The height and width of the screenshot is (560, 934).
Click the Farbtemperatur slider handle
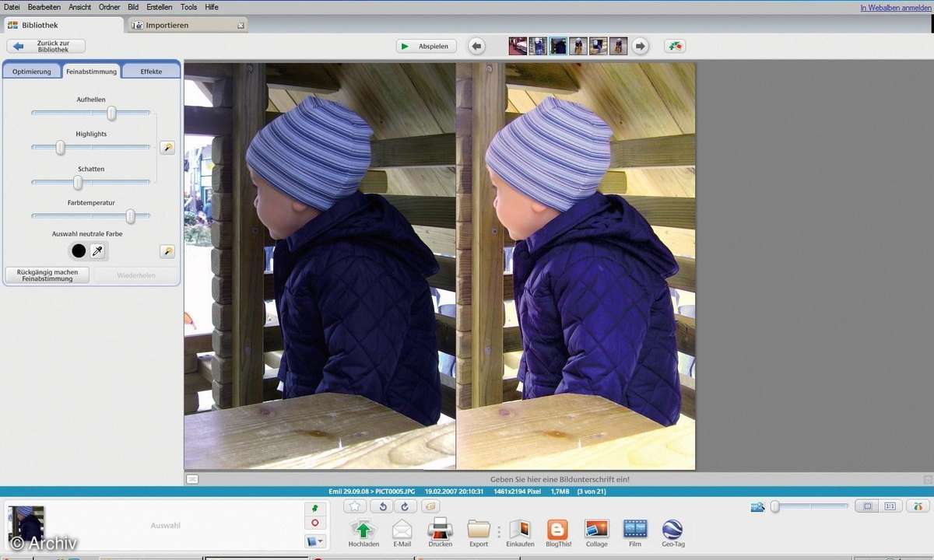[131, 216]
